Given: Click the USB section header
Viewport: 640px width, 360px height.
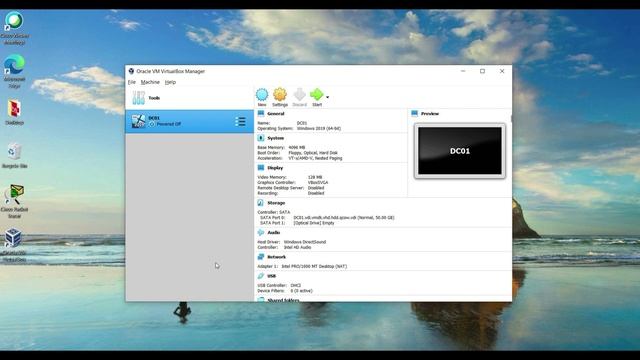Looking at the screenshot, I should click(x=271, y=276).
